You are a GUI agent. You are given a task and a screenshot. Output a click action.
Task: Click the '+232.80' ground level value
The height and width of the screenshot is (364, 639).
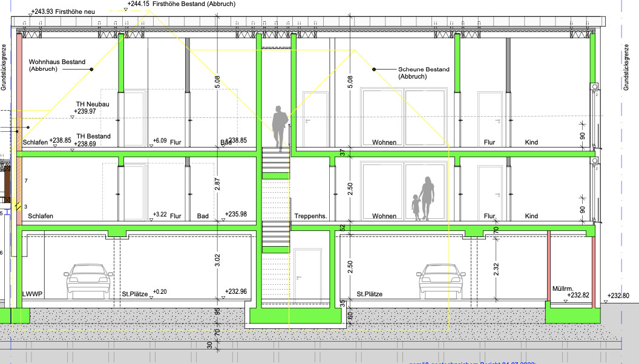(x=618, y=296)
